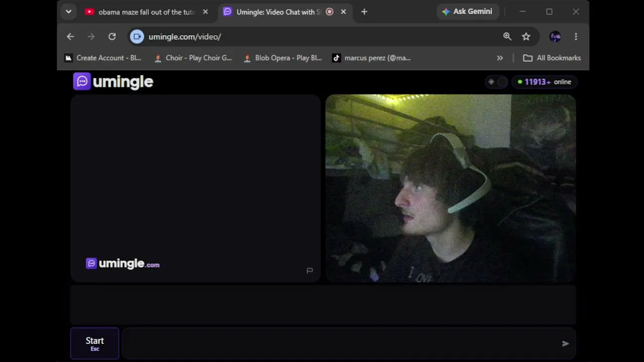Open a new browser tab
The height and width of the screenshot is (362, 644).
364,12
